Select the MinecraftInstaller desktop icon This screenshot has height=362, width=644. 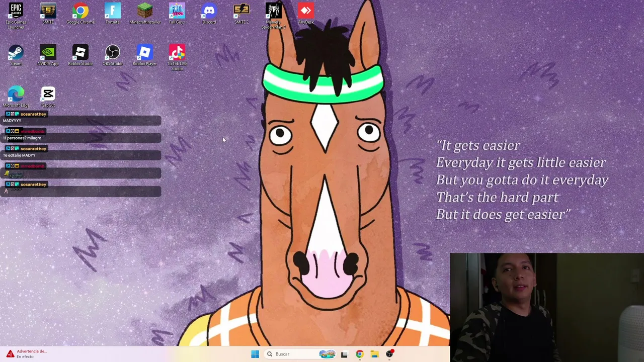coord(145,14)
